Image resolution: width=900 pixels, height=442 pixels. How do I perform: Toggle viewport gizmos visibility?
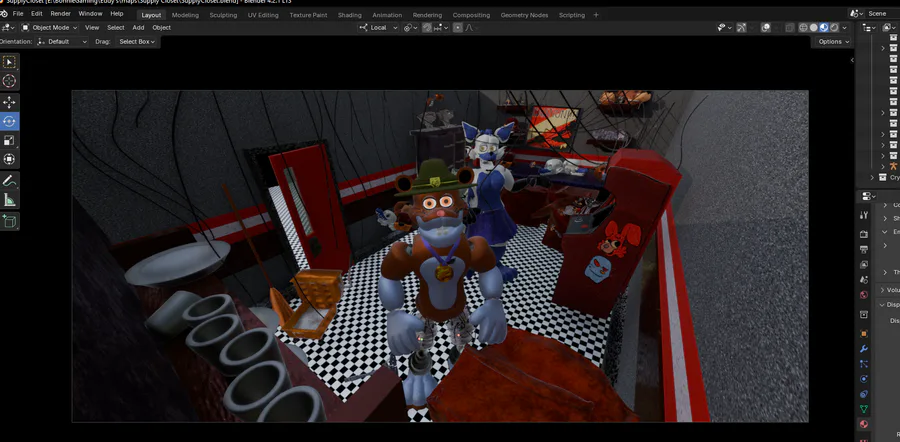tap(741, 28)
